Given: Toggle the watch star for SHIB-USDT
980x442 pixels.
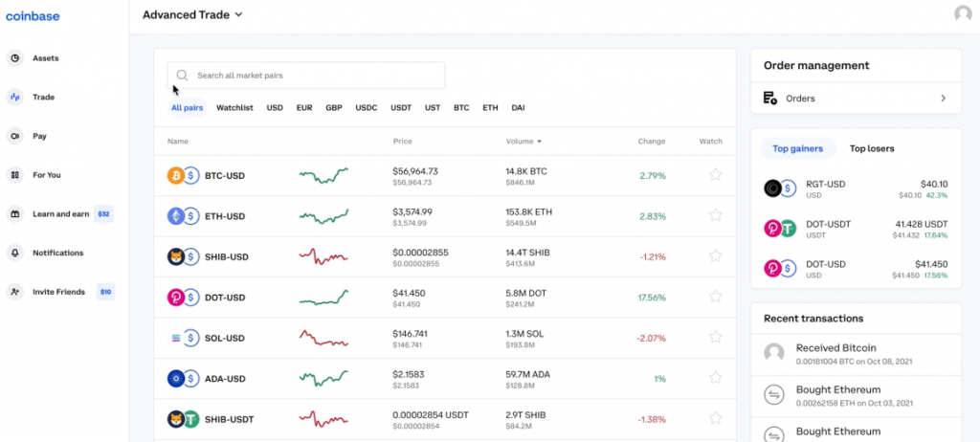Looking at the screenshot, I should (x=716, y=418).
